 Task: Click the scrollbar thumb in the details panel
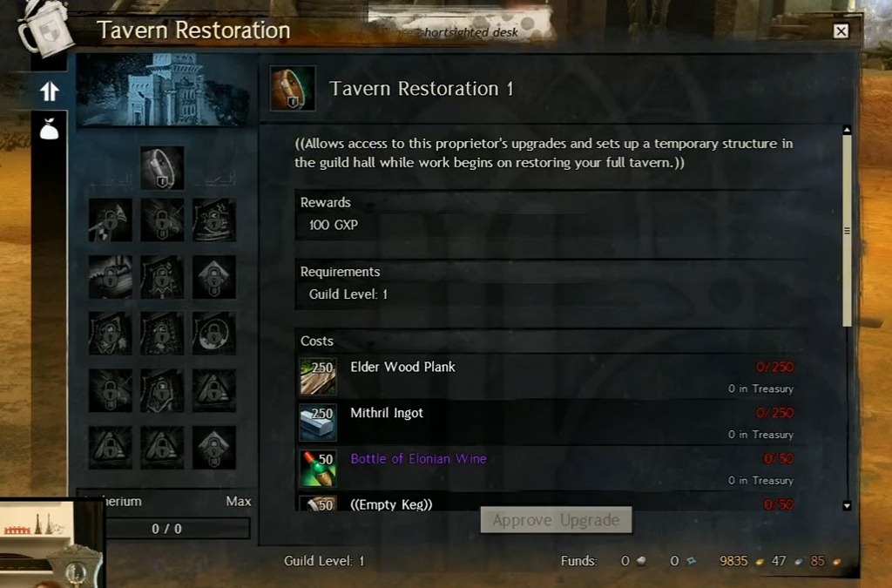pyautogui.click(x=847, y=230)
